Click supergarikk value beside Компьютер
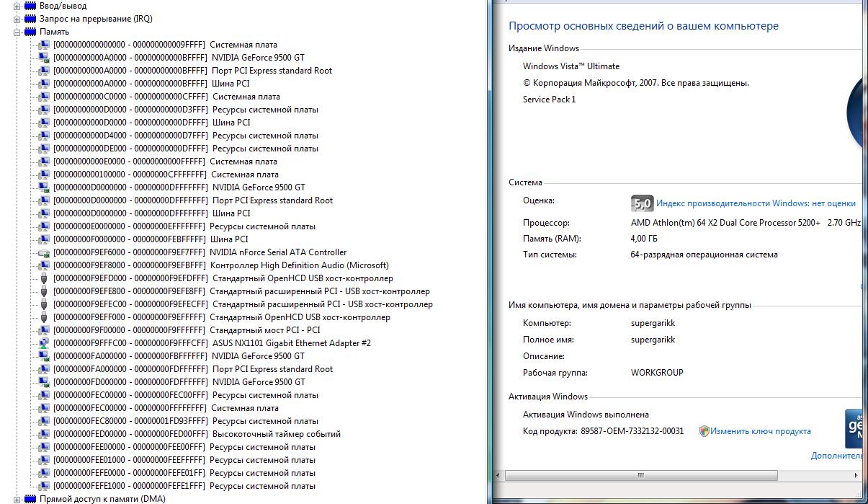The width and height of the screenshot is (868, 504). [x=653, y=323]
